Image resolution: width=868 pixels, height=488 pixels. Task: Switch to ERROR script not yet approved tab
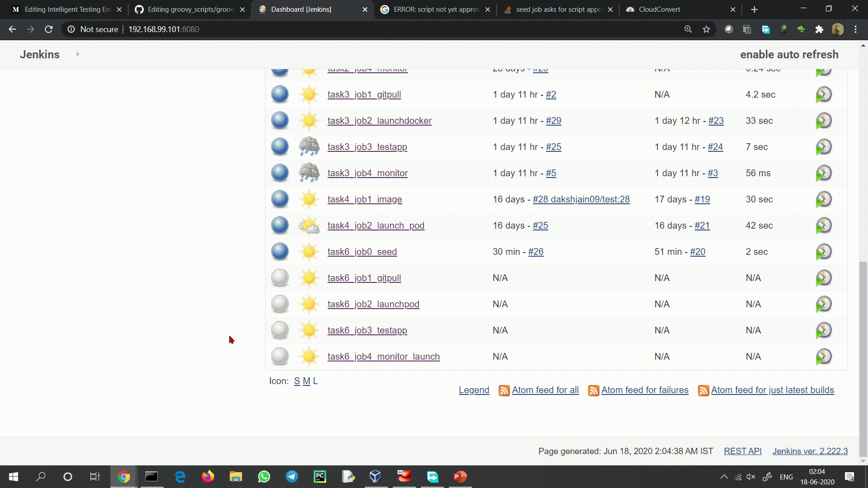point(436,9)
